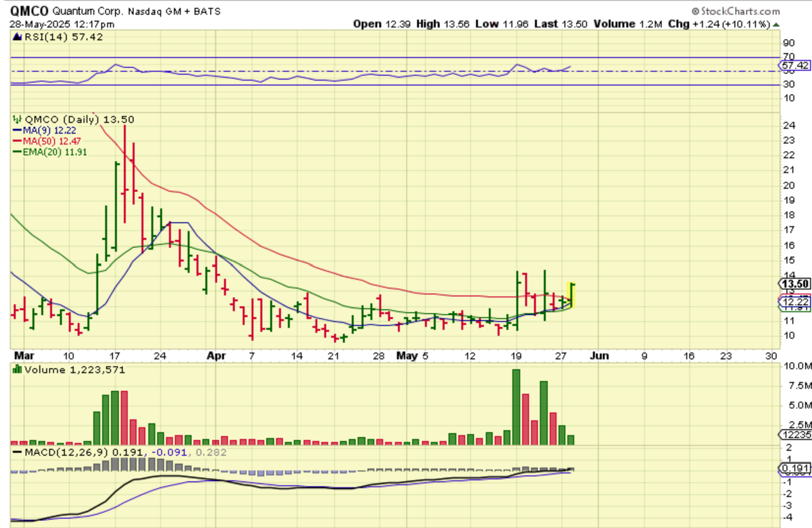Click the 12.22 MA value tag on price axis

(795, 301)
